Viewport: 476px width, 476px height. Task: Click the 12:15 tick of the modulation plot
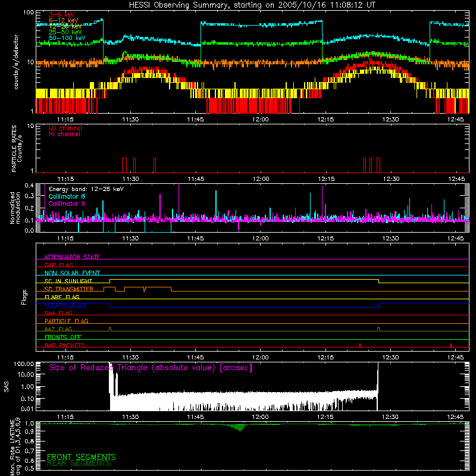coord(325,239)
